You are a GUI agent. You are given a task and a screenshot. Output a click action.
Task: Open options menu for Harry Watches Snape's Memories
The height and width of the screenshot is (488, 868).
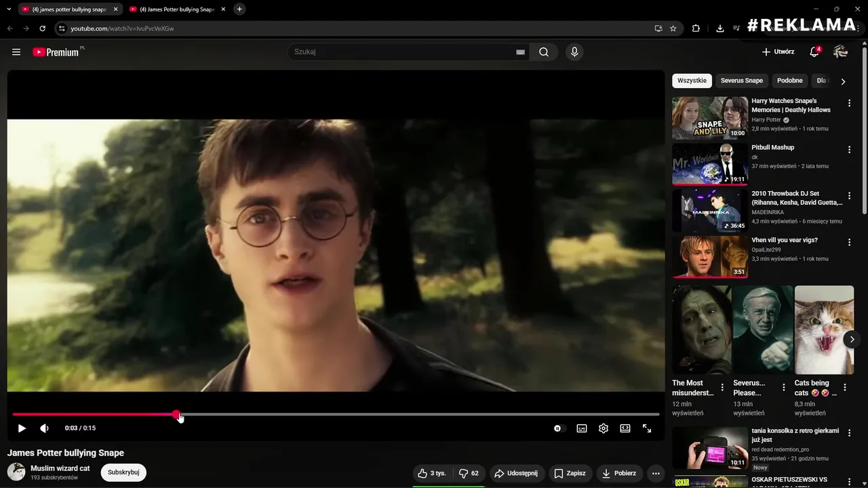[x=849, y=103]
